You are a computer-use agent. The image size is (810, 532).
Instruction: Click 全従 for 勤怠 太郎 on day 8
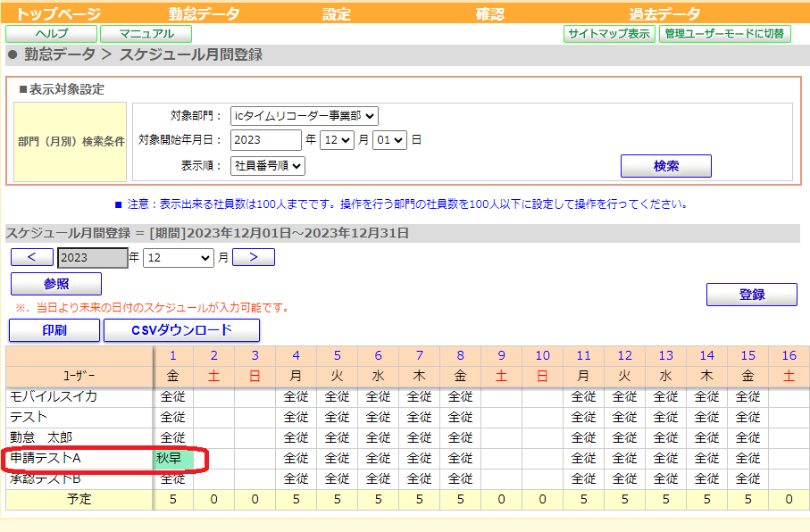[460, 438]
